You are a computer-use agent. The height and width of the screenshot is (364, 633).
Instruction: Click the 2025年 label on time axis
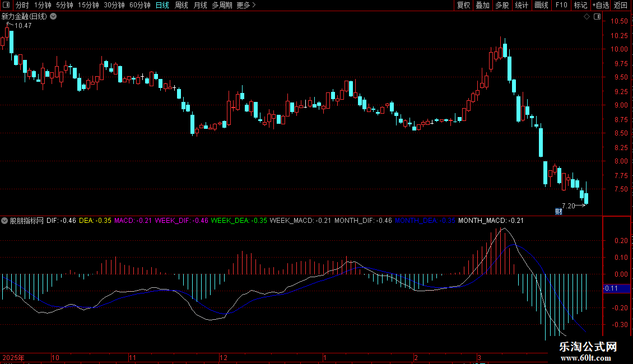pyautogui.click(x=13, y=358)
